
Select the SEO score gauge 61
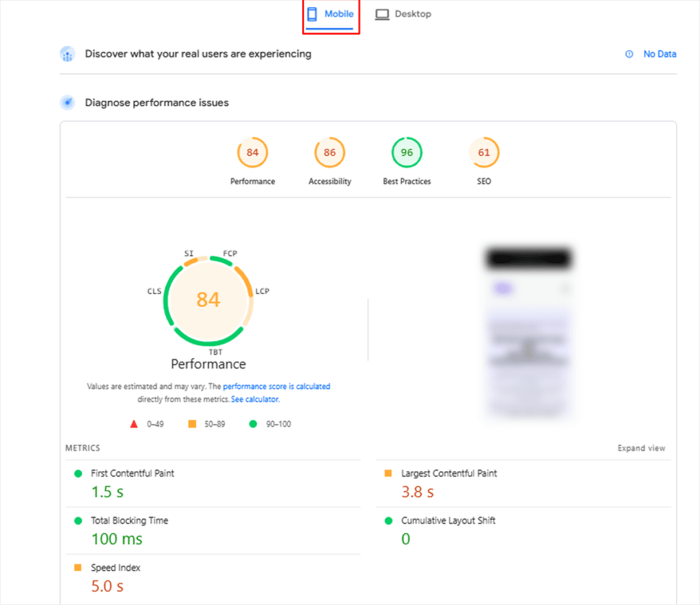point(484,152)
